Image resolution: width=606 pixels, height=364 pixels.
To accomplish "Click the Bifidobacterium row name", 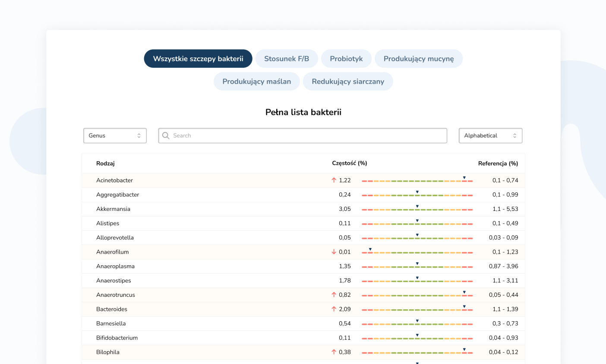I will [117, 338].
